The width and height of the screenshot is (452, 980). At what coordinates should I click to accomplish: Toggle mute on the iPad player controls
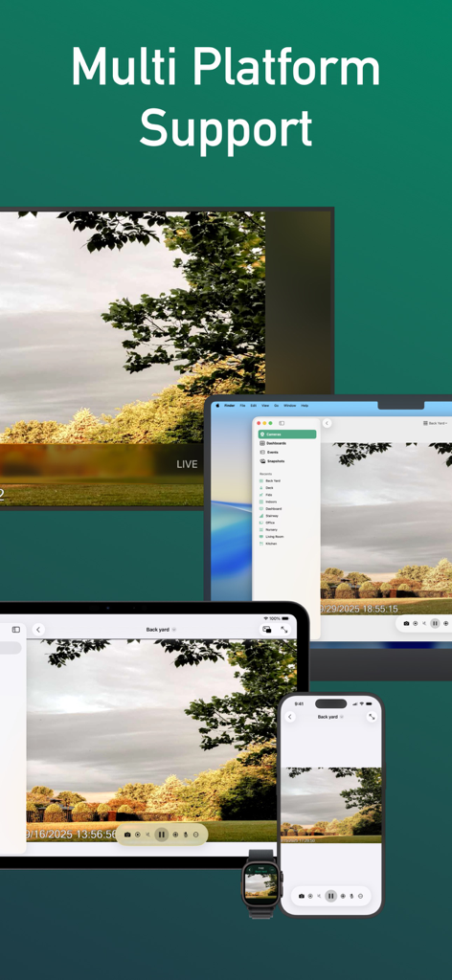point(148,835)
